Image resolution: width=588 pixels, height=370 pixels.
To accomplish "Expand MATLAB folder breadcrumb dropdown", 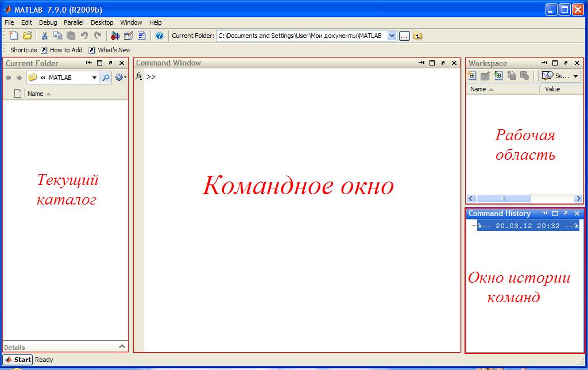I will pyautogui.click(x=94, y=78).
